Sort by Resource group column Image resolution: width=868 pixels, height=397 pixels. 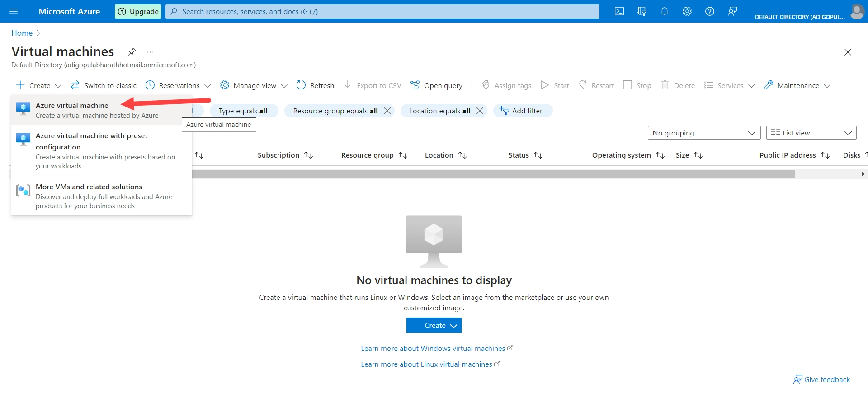pyautogui.click(x=374, y=155)
